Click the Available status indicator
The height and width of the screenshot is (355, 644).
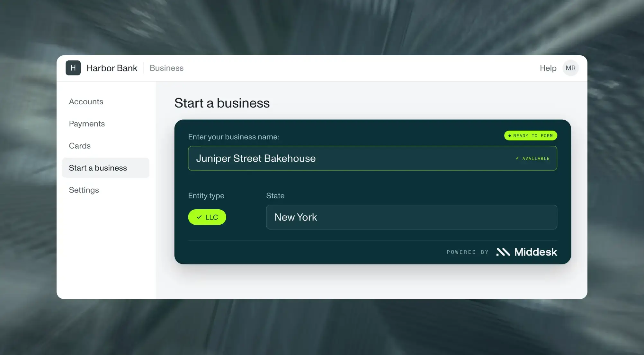click(532, 159)
